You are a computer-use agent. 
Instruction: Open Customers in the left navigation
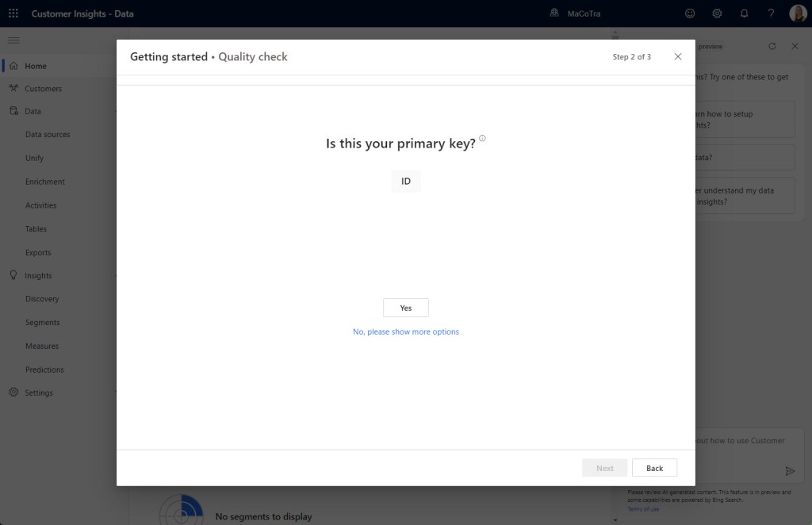coord(43,89)
